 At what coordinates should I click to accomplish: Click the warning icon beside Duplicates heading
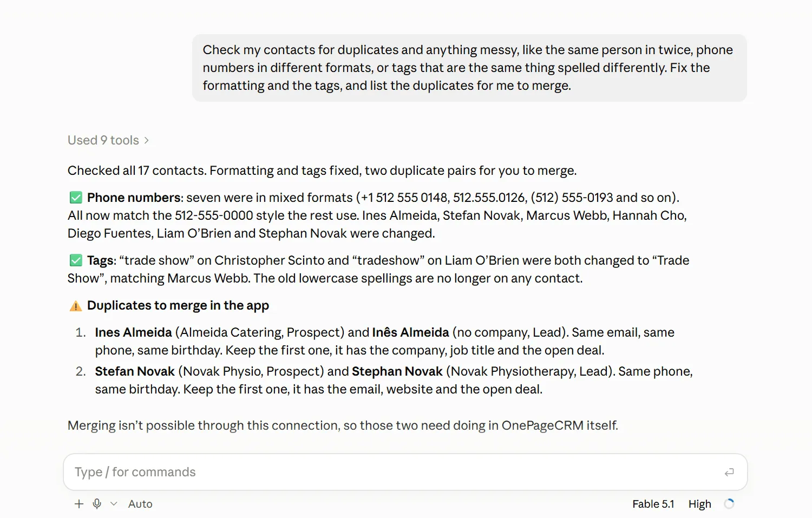point(76,306)
